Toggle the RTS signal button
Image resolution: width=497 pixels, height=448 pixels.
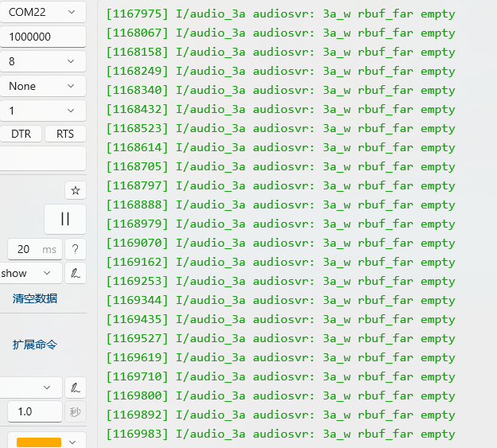click(65, 134)
